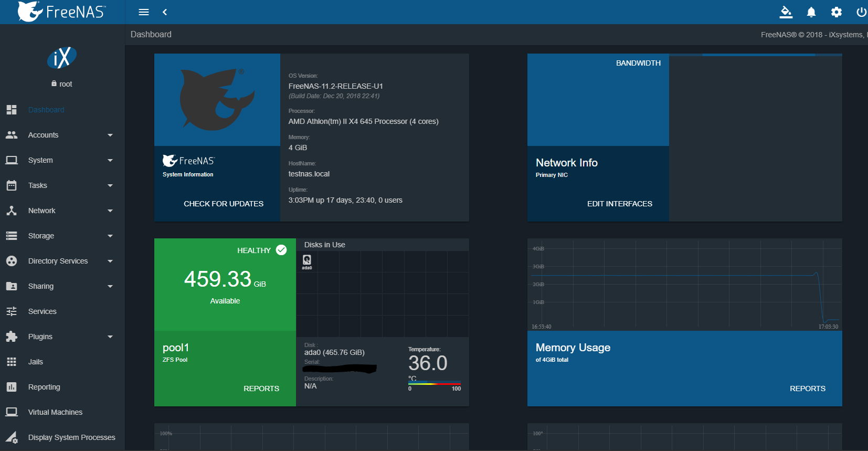Open the Services menu item
The height and width of the screenshot is (451, 868).
coord(62,311)
